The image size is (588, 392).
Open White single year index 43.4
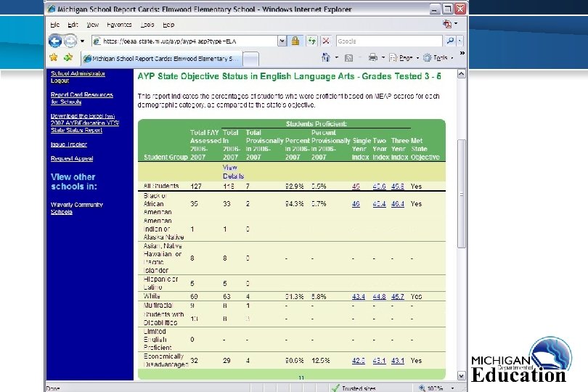[359, 296]
